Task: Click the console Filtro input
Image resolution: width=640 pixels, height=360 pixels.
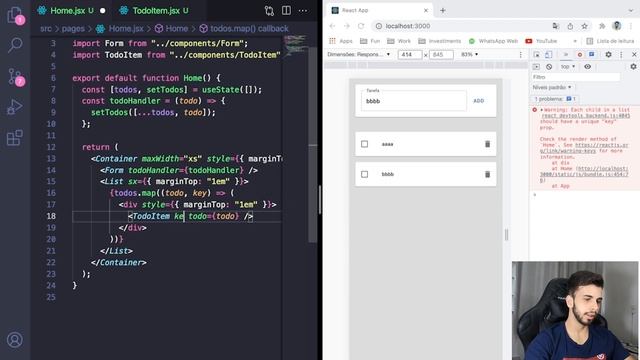Action: point(576,77)
